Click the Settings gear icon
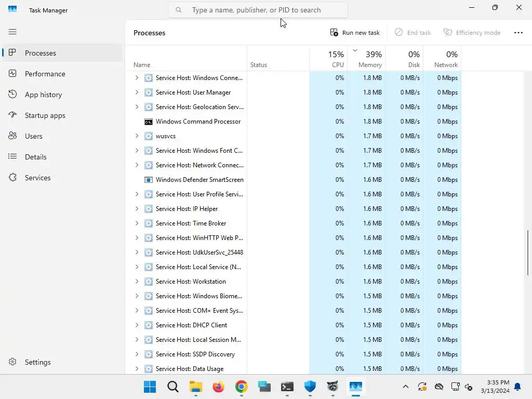Image resolution: width=532 pixels, height=399 pixels. pyautogui.click(x=12, y=362)
